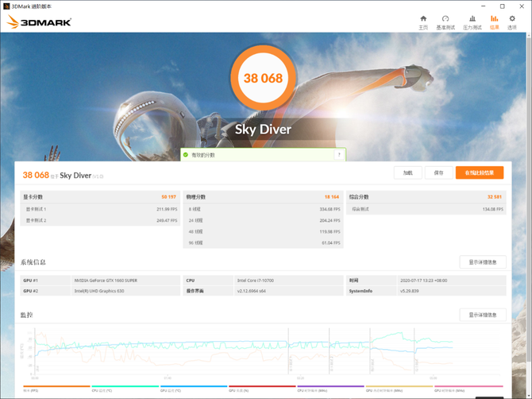
Task: Click the 加载 load button
Action: click(407, 172)
